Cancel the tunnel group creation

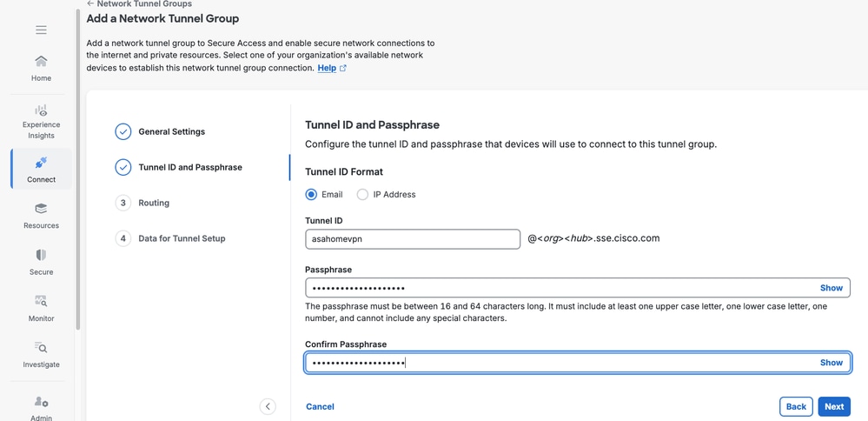click(x=320, y=406)
